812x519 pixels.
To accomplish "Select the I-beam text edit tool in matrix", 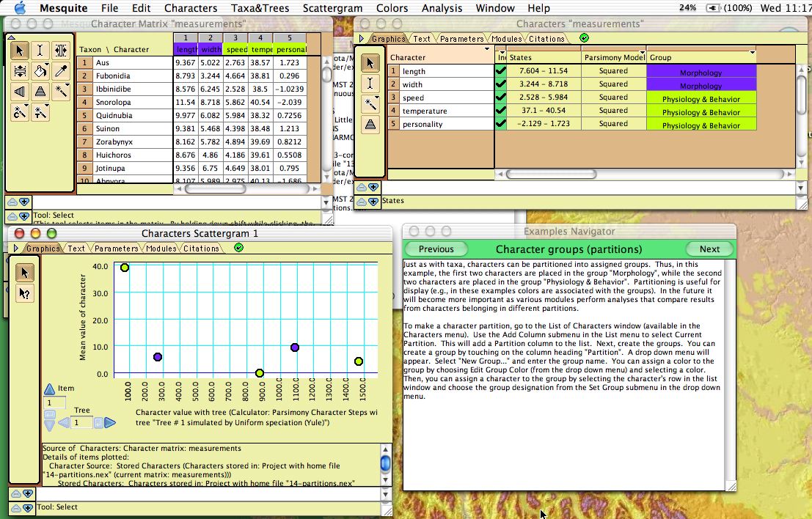I will 40,51.
